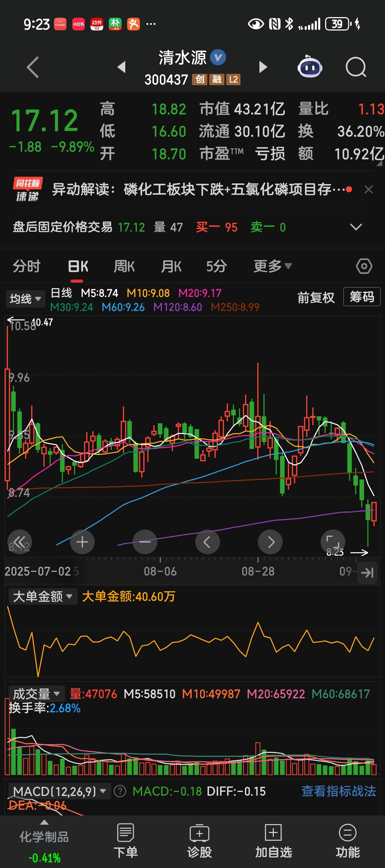This screenshot has height=868, width=385.
Task: Expand quote details via corner triangle
Action: click(379, 163)
